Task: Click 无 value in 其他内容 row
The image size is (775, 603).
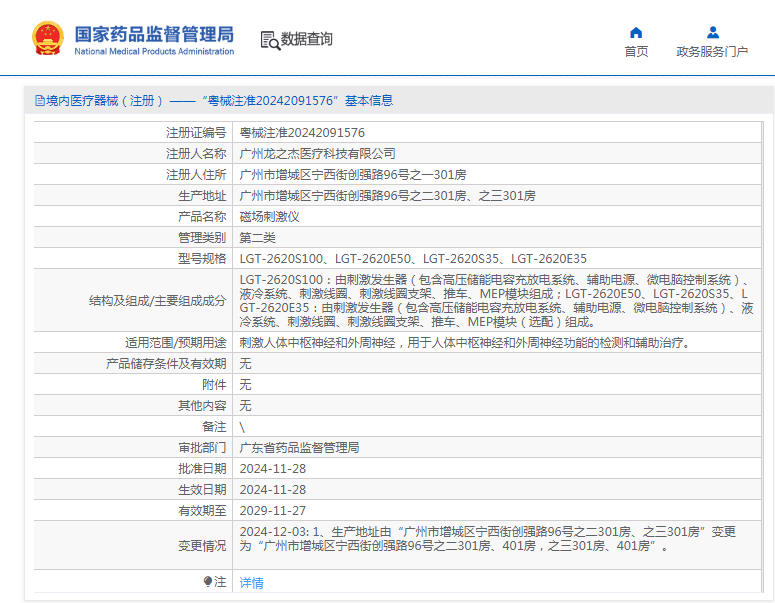Action: click(x=245, y=406)
